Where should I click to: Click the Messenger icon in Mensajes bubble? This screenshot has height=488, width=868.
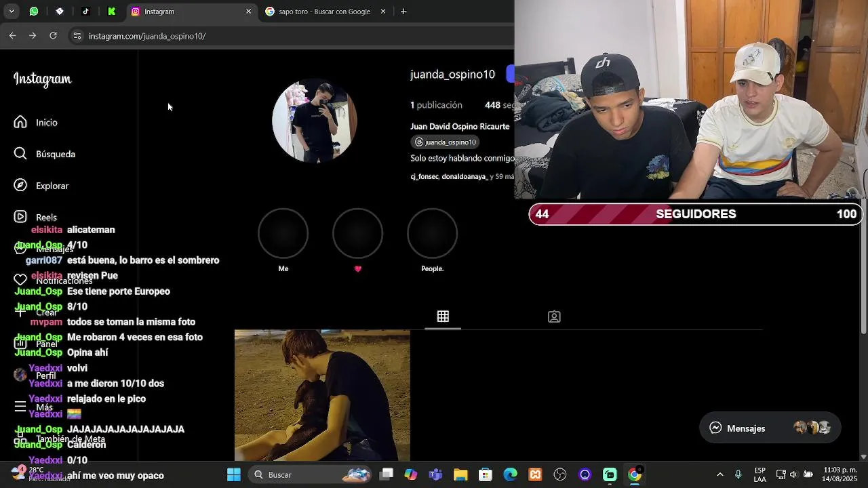(x=715, y=428)
